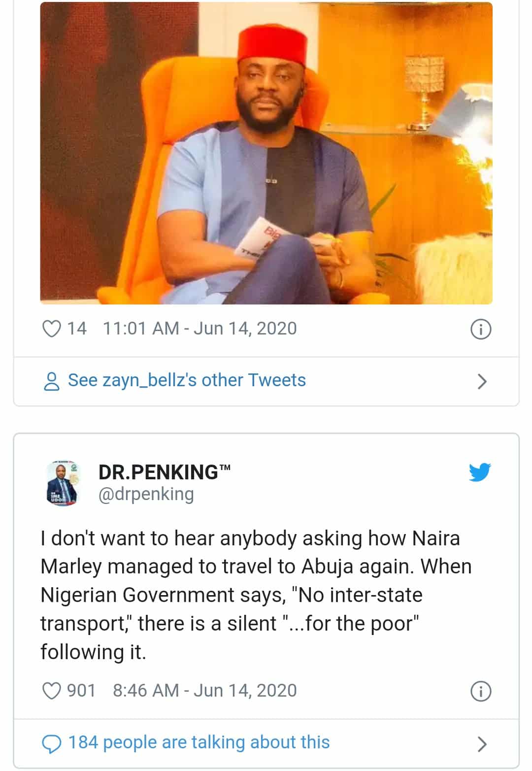This screenshot has width=532, height=771.
Task: Open 8:46 AM - Jun 14, 2020 timestamp
Action: click(x=204, y=691)
